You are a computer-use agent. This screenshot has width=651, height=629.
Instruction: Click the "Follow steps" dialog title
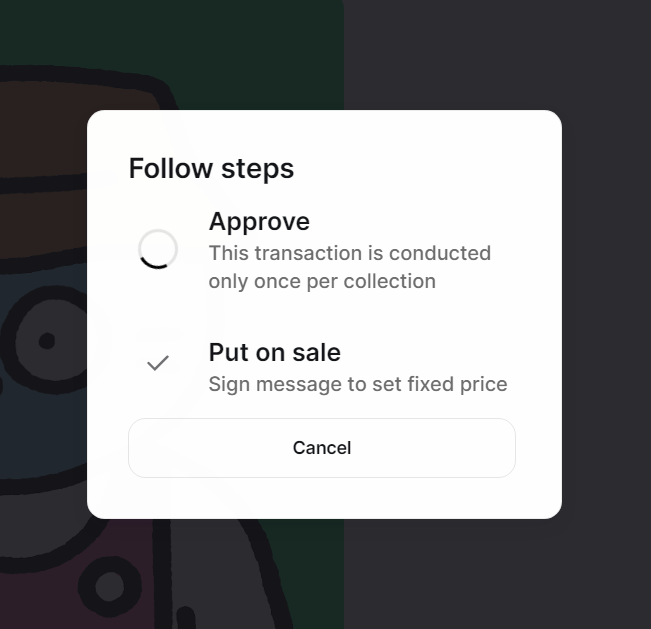211,169
